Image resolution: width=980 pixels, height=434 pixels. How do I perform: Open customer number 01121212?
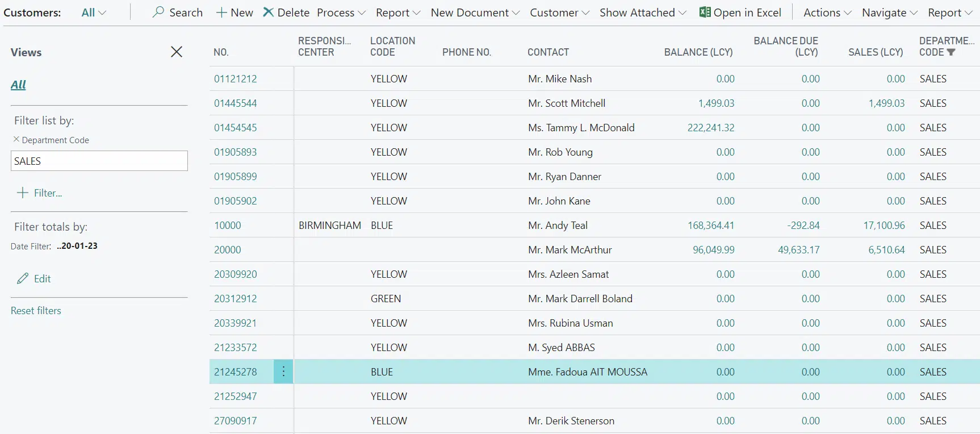coord(236,79)
